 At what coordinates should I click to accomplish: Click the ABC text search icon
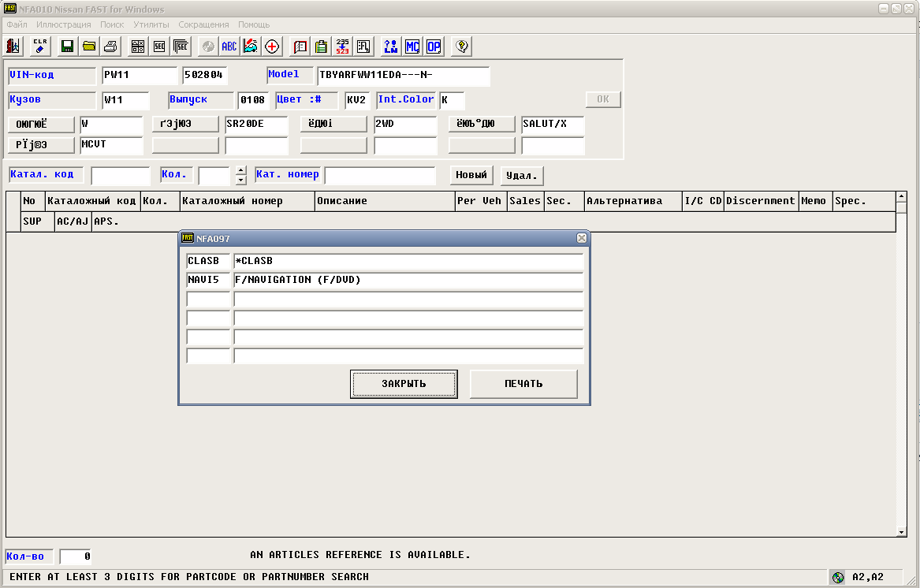(x=229, y=47)
